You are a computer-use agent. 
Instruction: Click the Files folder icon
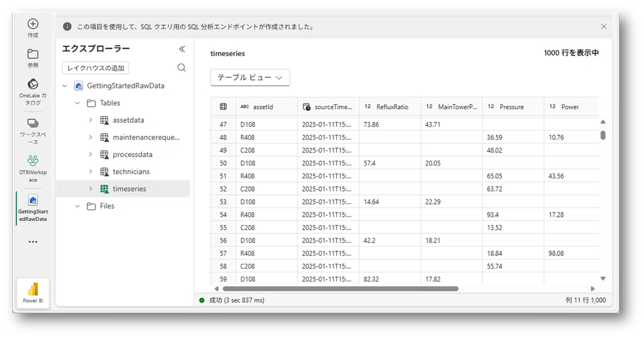pos(91,206)
